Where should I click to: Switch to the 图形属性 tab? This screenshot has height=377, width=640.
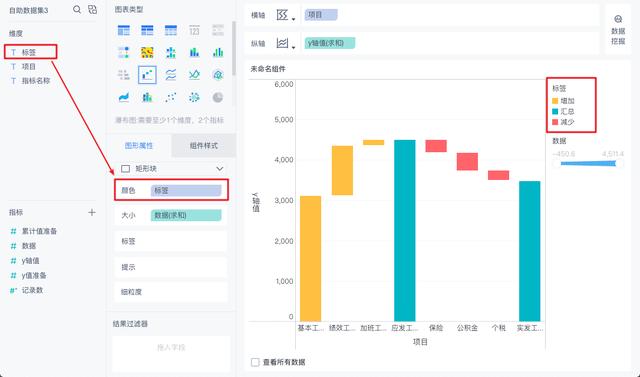tap(139, 145)
